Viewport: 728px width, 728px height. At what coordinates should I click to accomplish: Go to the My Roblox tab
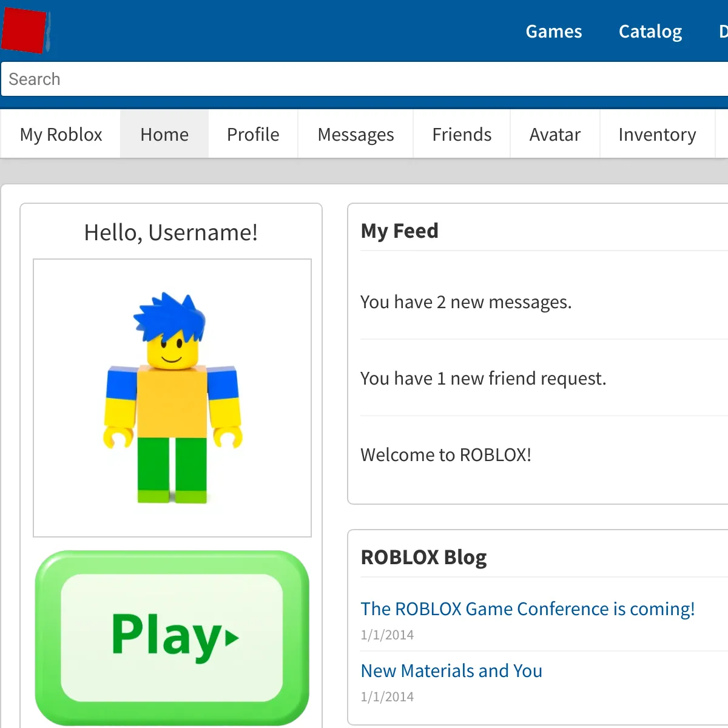point(61,134)
